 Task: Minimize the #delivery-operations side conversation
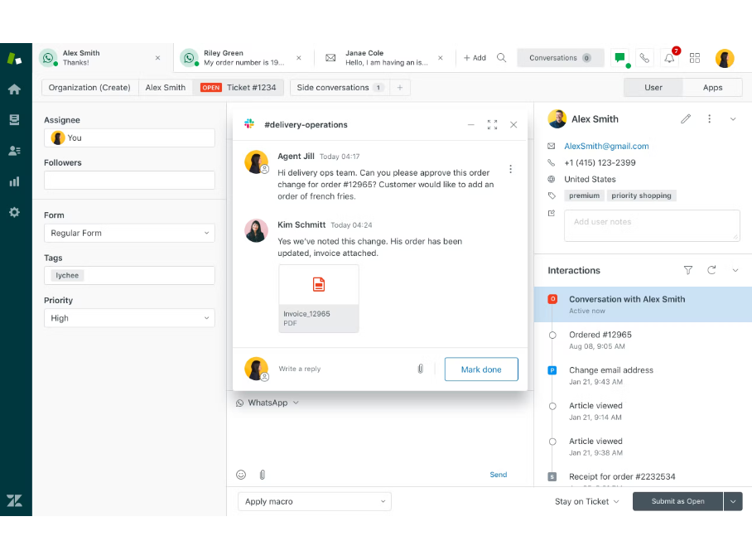(471, 125)
